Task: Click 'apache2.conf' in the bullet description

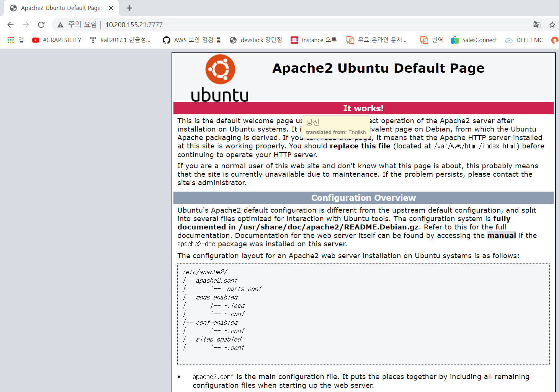Action: click(213, 377)
